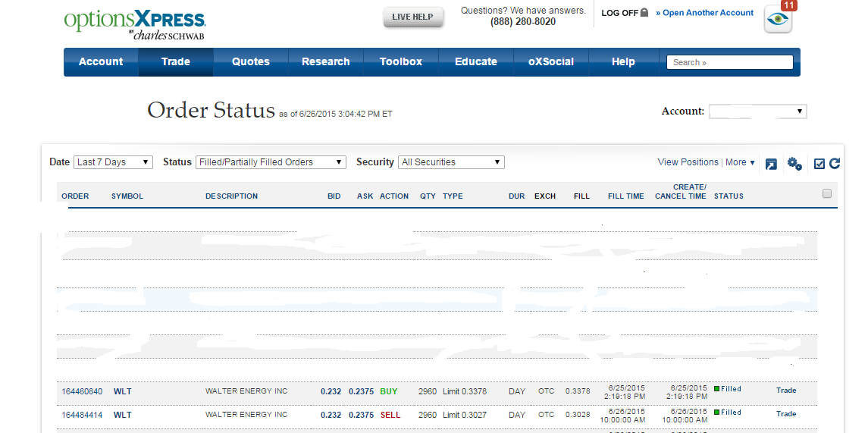Click the STATUS column header
Screen dimensions: 868x433
coord(729,196)
